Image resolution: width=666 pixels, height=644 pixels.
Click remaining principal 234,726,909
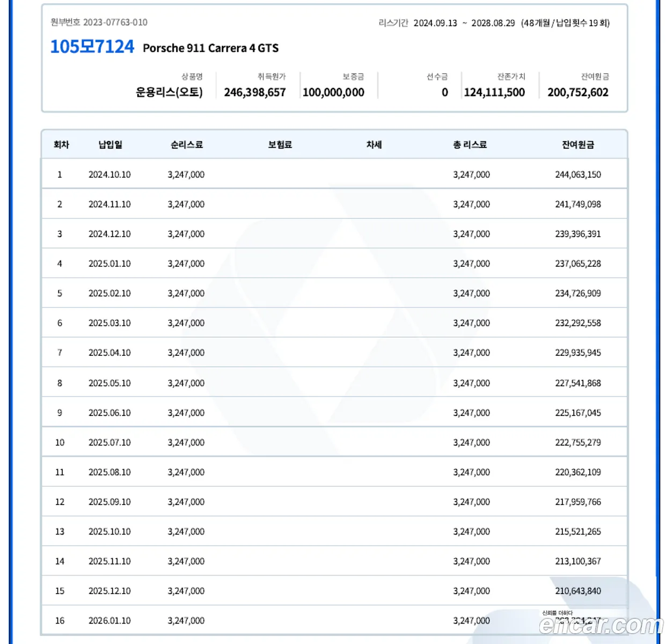pyautogui.click(x=578, y=294)
